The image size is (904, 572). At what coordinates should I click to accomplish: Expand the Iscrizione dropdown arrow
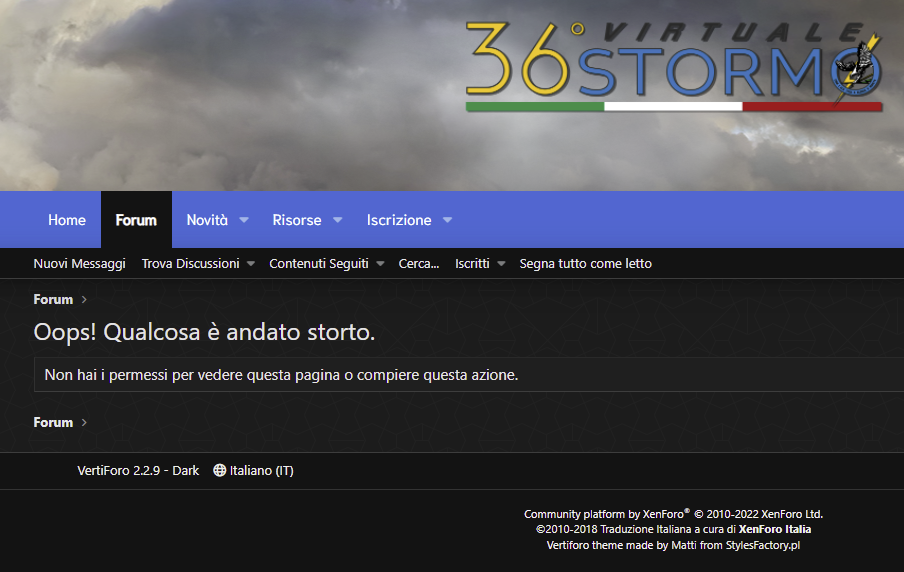pyautogui.click(x=447, y=220)
